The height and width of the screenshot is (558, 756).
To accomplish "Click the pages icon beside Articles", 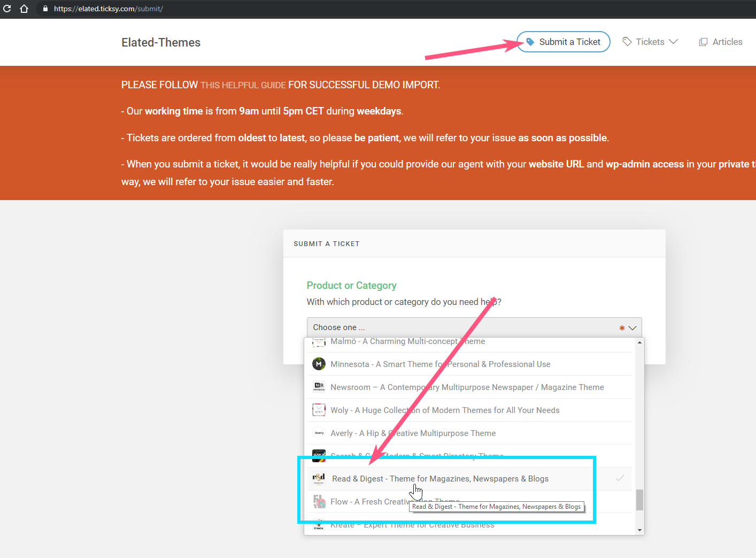I will click(x=703, y=42).
